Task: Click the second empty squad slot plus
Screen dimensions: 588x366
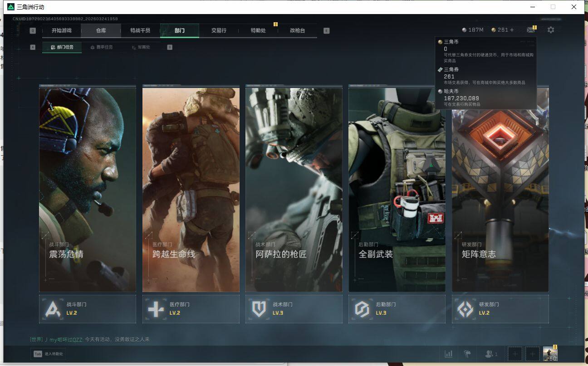Action: [533, 354]
